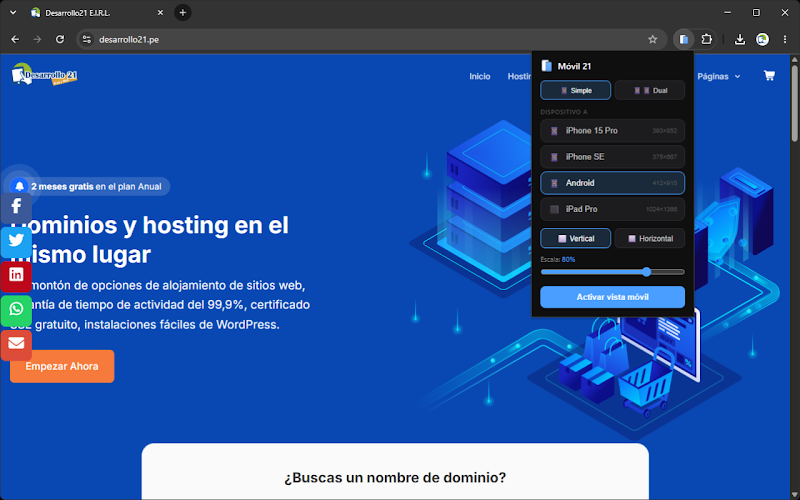This screenshot has height=500, width=800.
Task: Click the Móvil 21 popup title
Action: (x=574, y=66)
